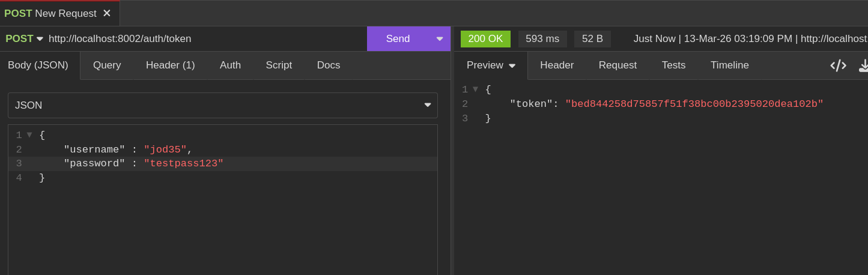Viewport: 868px width, 275px height.
Task: Collapse the response JSON fold arrow
Action: point(476,89)
